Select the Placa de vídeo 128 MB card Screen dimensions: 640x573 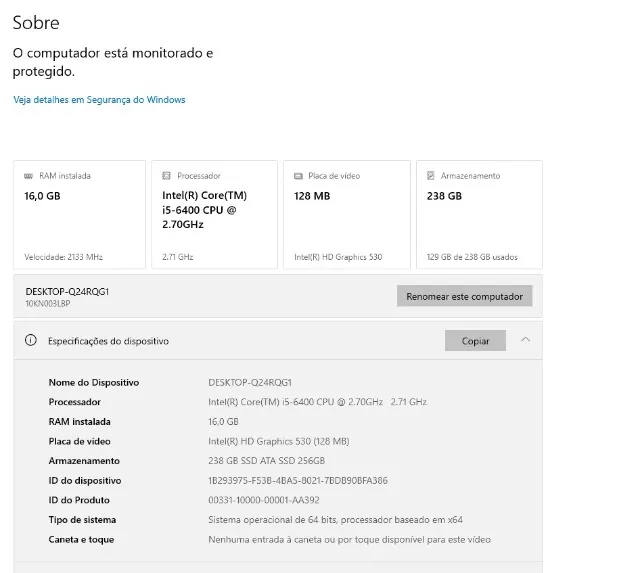pyautogui.click(x=347, y=215)
